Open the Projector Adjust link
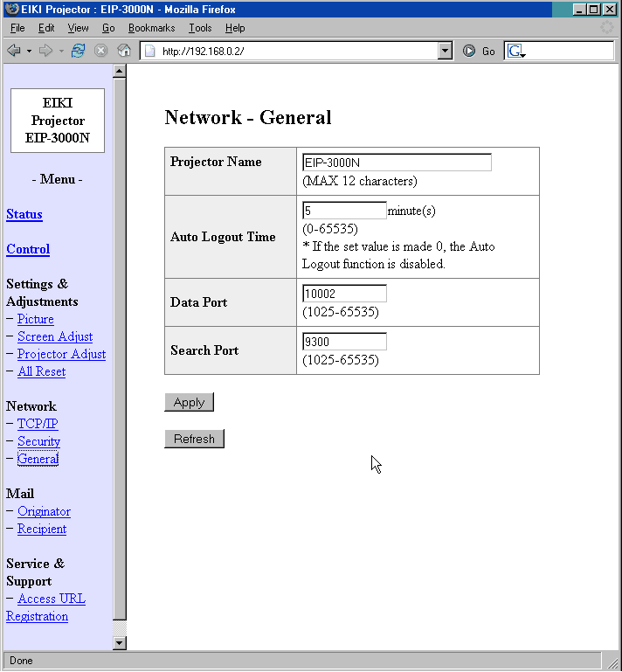 61,354
